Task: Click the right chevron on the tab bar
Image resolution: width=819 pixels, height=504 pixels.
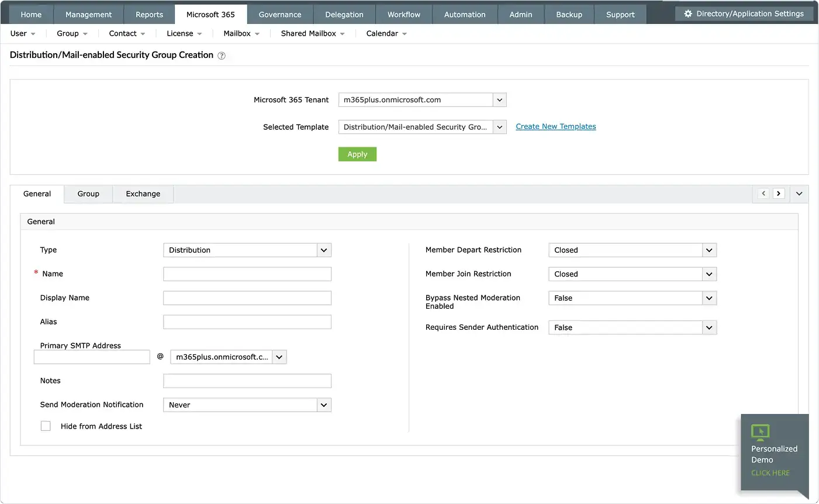Action: coord(779,193)
